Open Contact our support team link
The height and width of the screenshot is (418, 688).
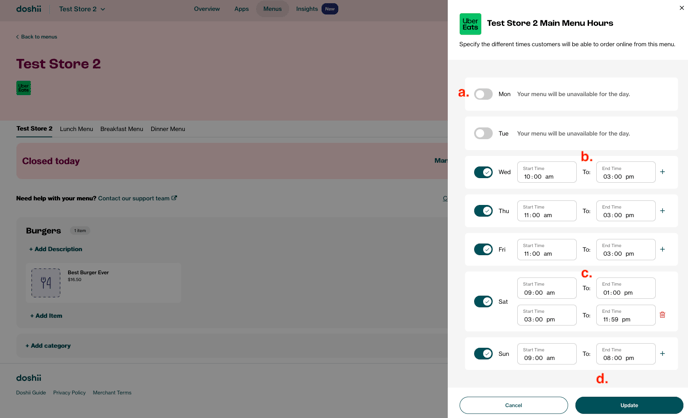pyautogui.click(x=137, y=198)
